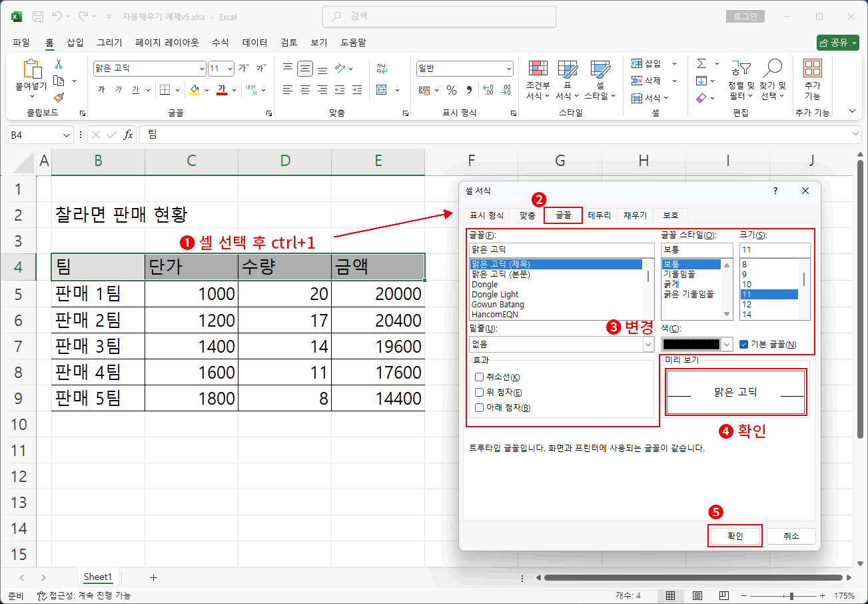This screenshot has height=604, width=868.
Task: Open the 데이터 ribbon tab
Action: tap(255, 43)
